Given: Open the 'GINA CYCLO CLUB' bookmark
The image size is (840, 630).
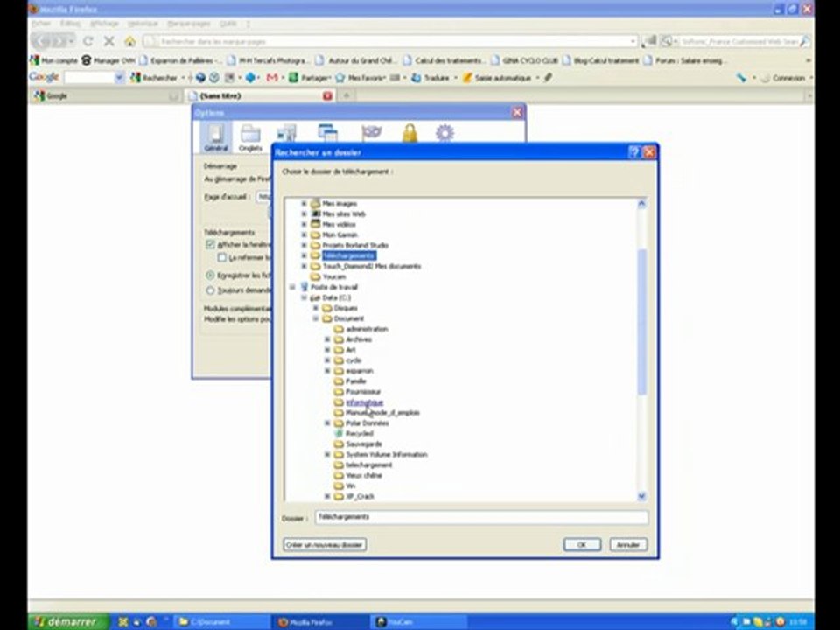Looking at the screenshot, I should pos(525,60).
